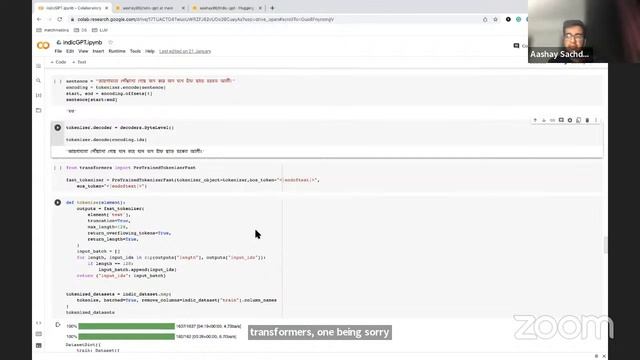Screen dimensions: 640x360
Task: Open the code snippets sidebar icon
Action: 39,323
